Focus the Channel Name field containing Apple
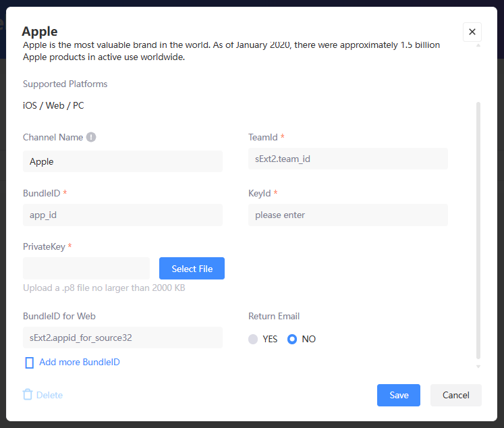The image size is (504, 428). [x=122, y=161]
